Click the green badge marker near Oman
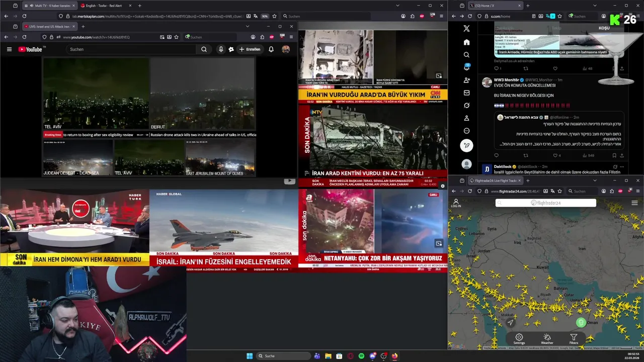The image size is (644, 362). pos(581,322)
